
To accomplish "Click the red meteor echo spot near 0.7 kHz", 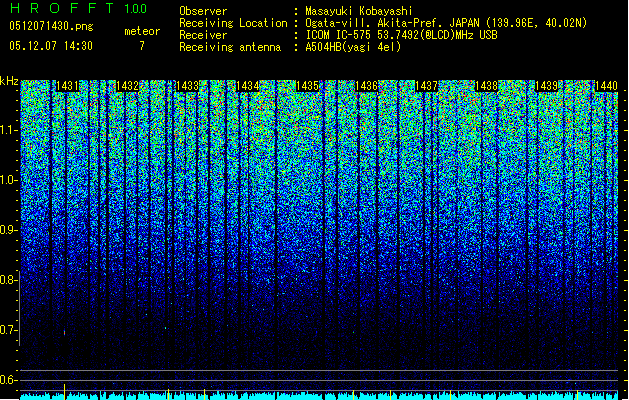I will click(x=64, y=333).
